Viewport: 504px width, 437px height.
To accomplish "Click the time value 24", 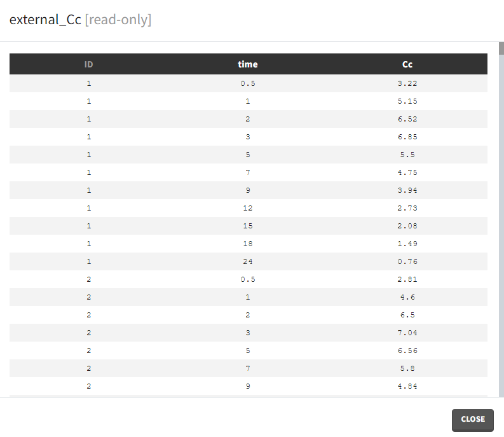I will click(248, 261).
